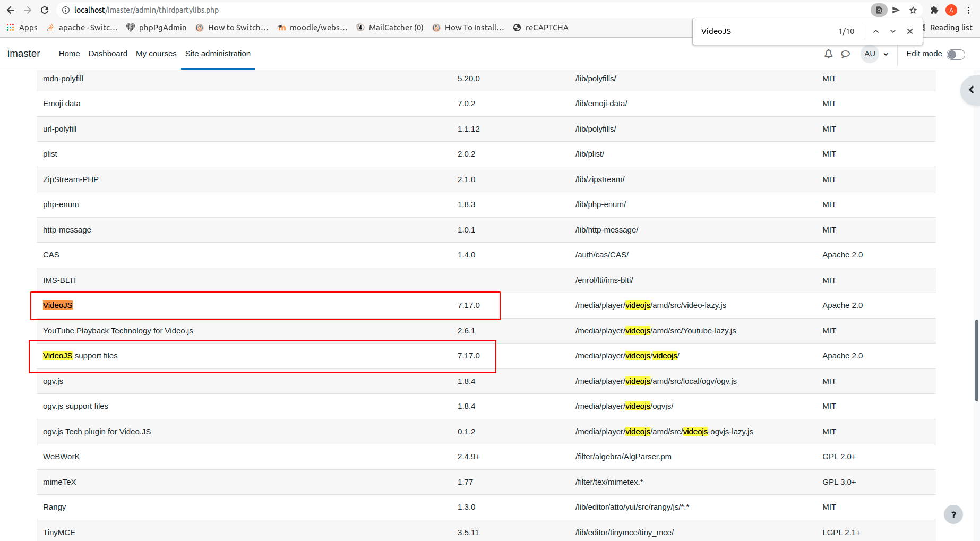Viewport: 980px width, 541px height.
Task: Click the browser forward arrow
Action: (28, 10)
